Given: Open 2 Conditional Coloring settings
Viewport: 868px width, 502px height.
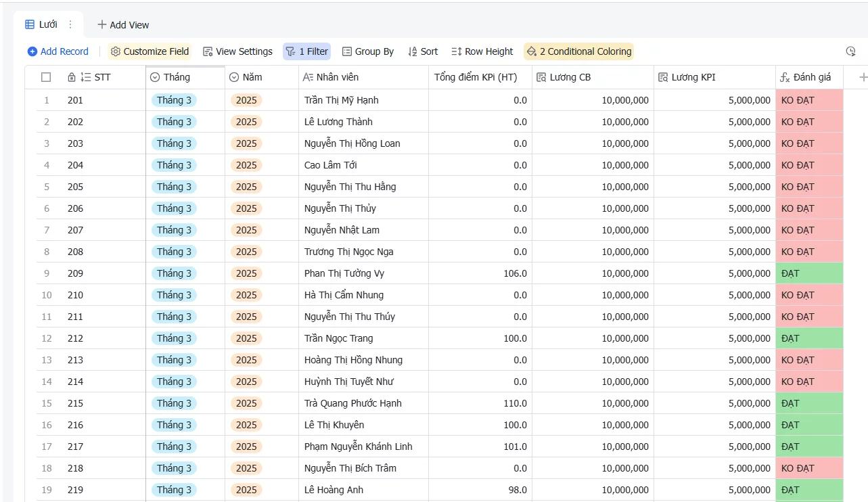Looking at the screenshot, I should [x=579, y=51].
